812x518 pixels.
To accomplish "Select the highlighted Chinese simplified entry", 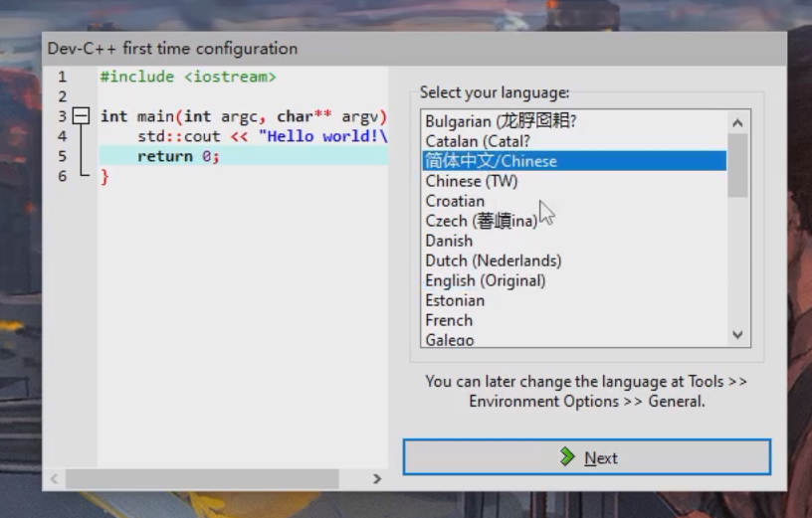I will [574, 161].
